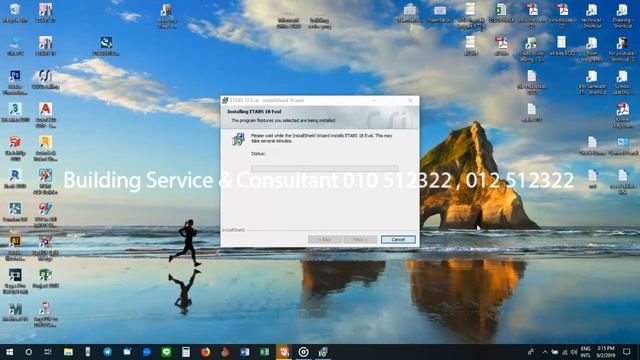Select the Recycle Bin desktop icon
Image resolution: width=640 pixels, height=360 pixels.
pyautogui.click(x=15, y=13)
